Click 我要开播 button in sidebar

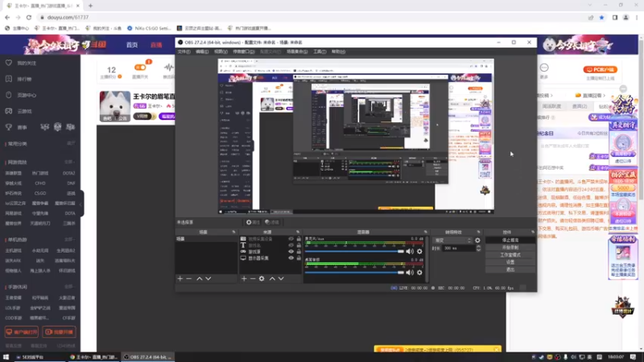pos(59,331)
